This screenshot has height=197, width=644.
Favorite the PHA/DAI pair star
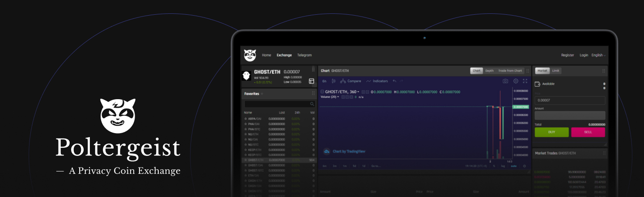coord(246,124)
